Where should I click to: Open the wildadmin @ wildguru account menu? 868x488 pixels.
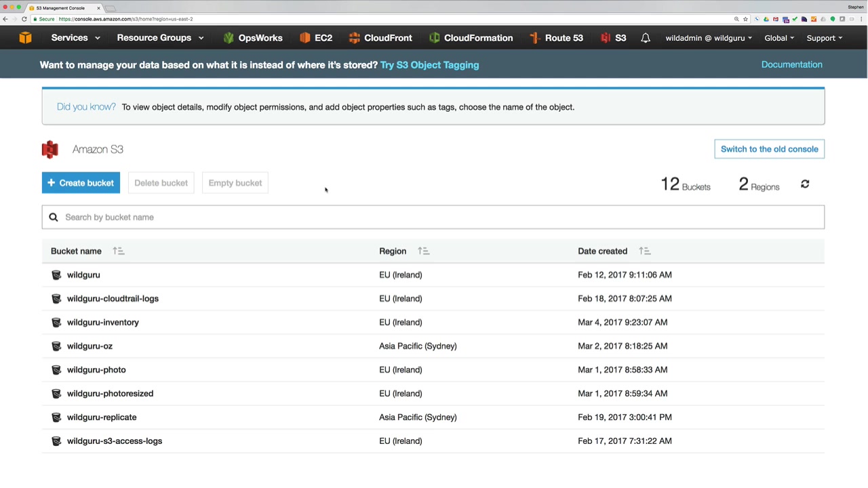[709, 38]
